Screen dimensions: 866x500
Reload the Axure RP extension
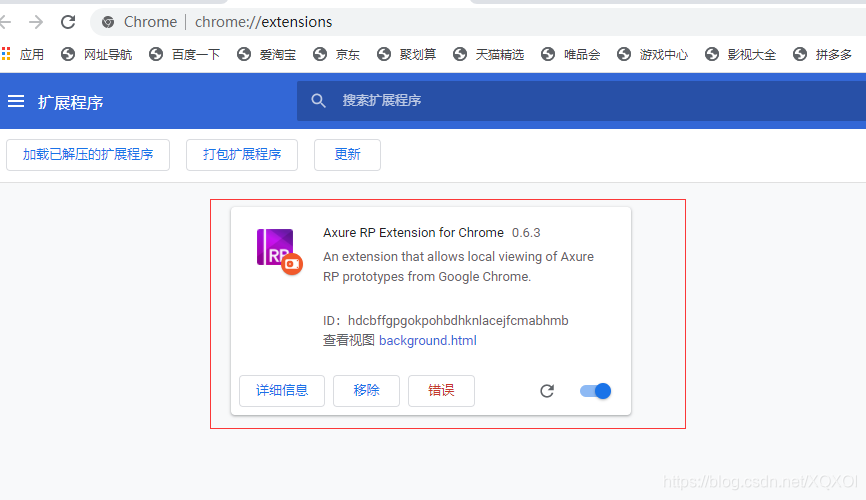(x=547, y=391)
